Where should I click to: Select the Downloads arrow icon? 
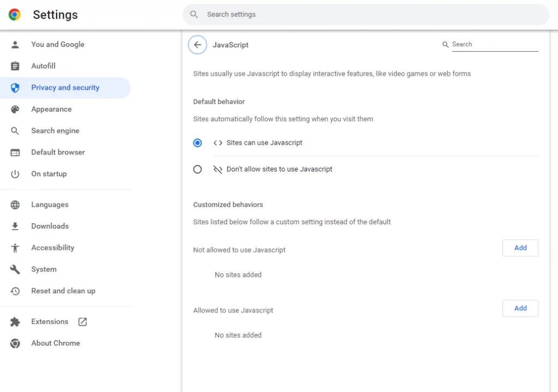tap(15, 226)
